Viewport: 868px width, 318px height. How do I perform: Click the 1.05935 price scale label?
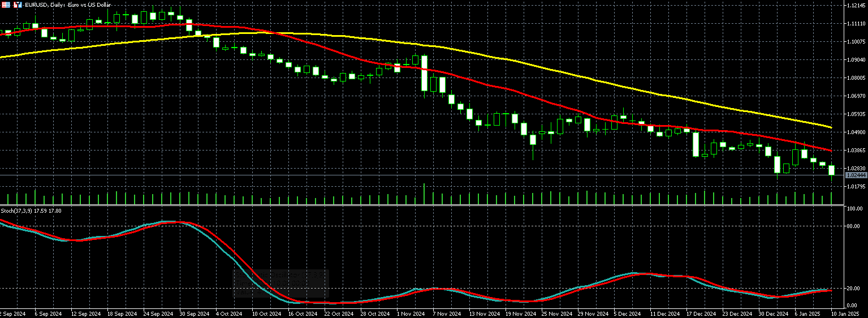pos(855,114)
